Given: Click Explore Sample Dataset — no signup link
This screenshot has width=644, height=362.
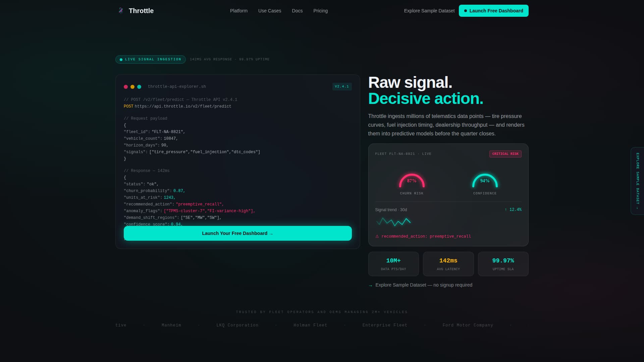Looking at the screenshot, I should tap(420, 285).
